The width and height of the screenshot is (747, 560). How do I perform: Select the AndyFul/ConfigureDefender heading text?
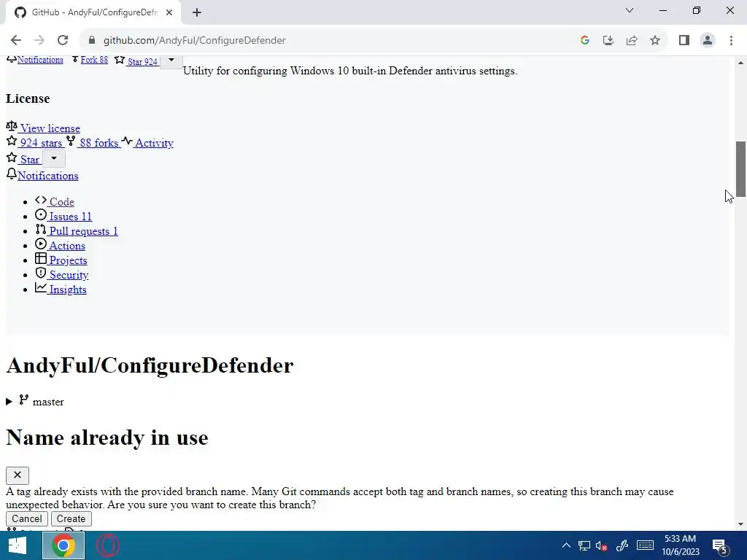150,365
